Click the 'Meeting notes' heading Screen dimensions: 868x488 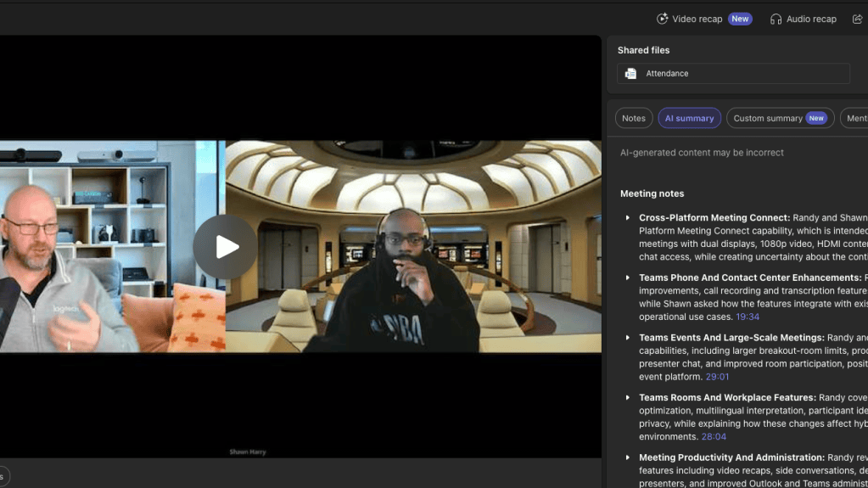coord(652,194)
